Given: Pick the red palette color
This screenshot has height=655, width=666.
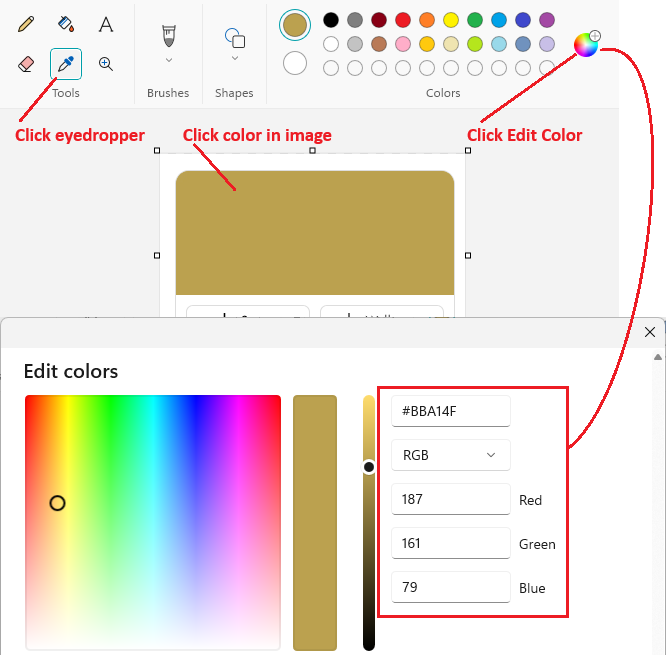Looking at the screenshot, I should [x=403, y=20].
